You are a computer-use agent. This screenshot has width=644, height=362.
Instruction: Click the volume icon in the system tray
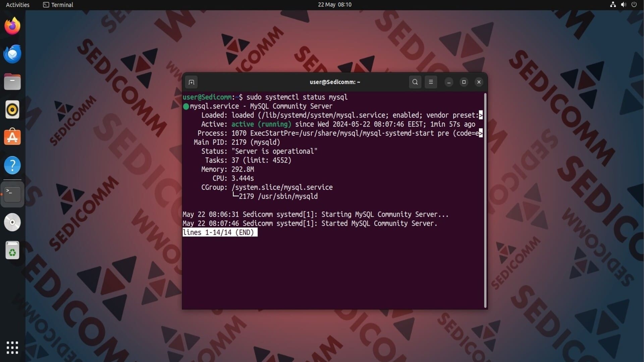623,5
